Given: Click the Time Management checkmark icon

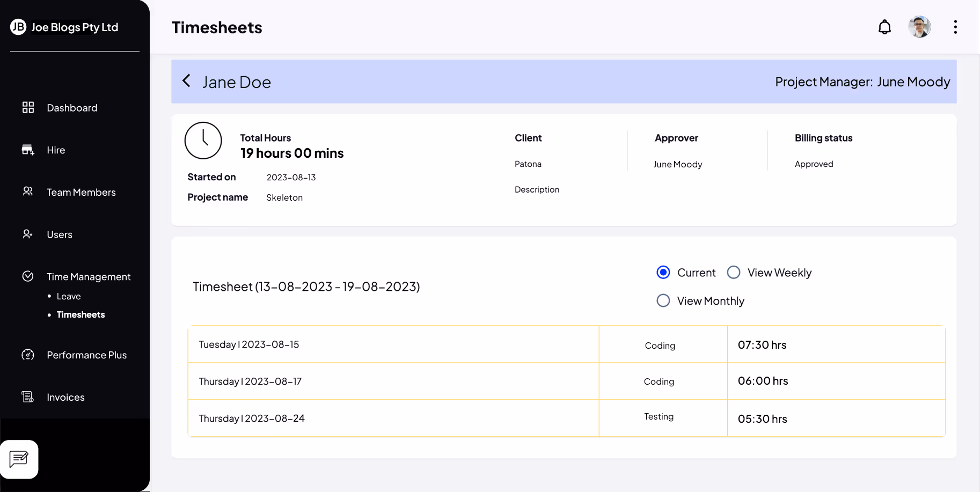Looking at the screenshot, I should [x=28, y=276].
